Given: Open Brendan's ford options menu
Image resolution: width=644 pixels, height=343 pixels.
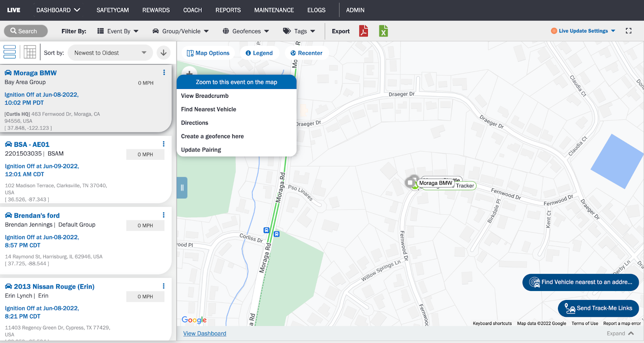Looking at the screenshot, I should click(163, 215).
